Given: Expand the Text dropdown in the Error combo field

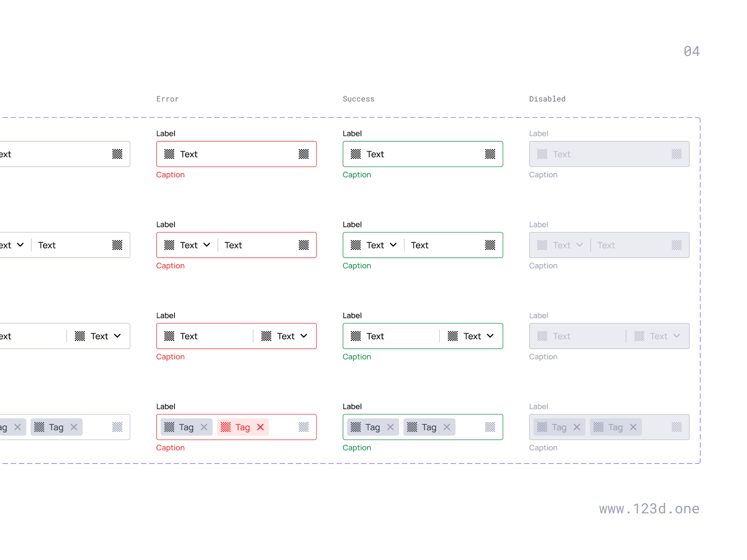Looking at the screenshot, I should [x=207, y=245].
